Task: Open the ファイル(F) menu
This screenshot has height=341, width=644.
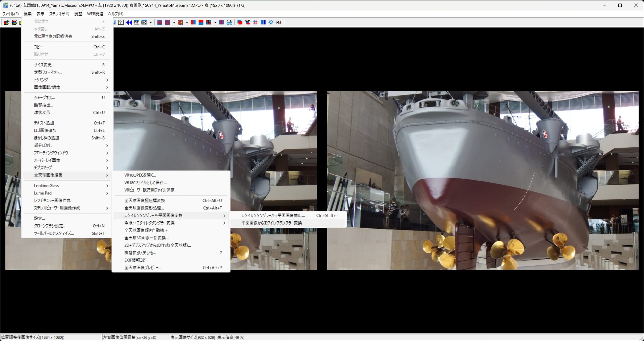Action: coord(11,14)
